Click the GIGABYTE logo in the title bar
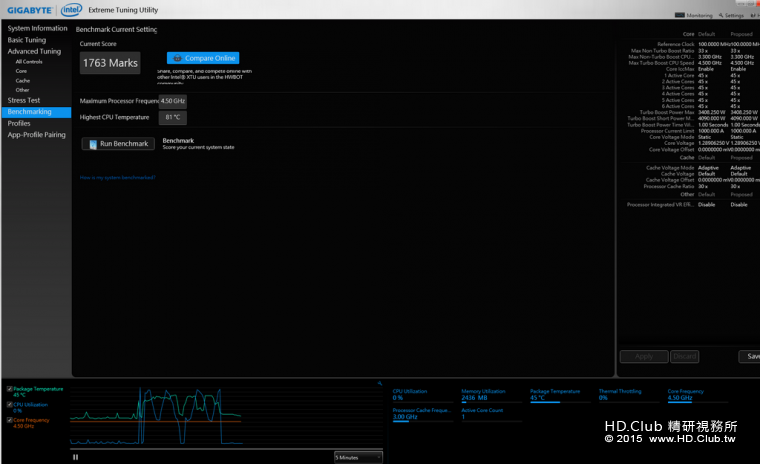760x464 pixels. (30, 10)
